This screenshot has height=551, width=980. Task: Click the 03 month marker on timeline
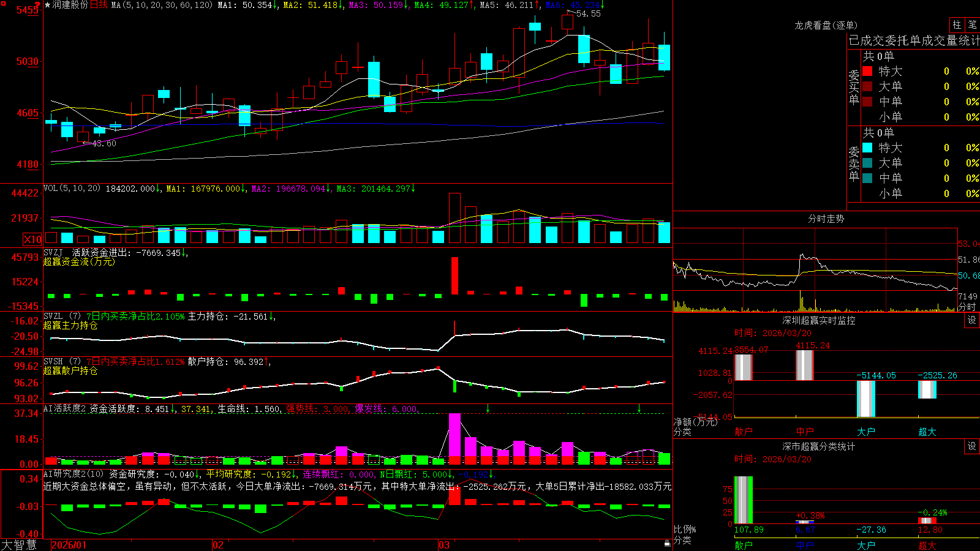(x=444, y=545)
